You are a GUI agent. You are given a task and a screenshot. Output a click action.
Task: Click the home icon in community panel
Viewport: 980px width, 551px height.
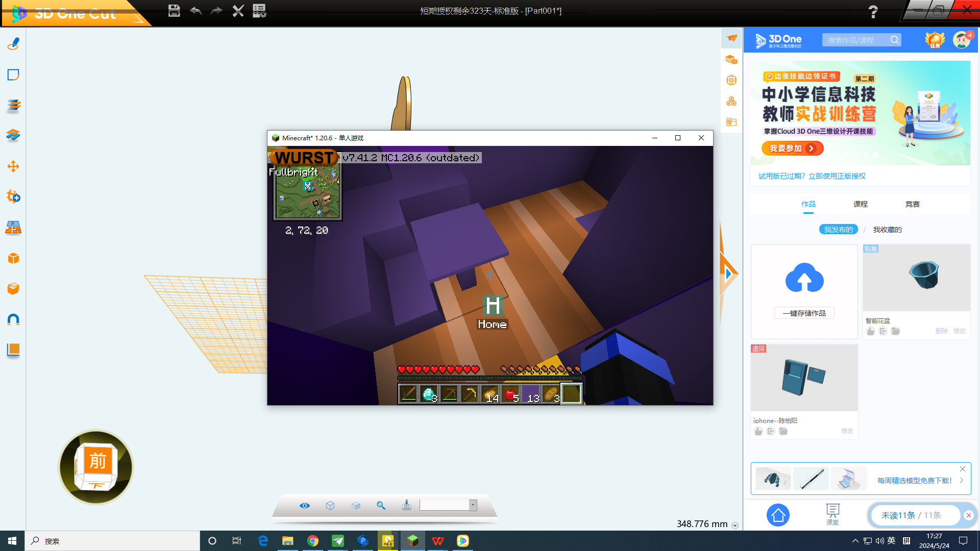(778, 515)
